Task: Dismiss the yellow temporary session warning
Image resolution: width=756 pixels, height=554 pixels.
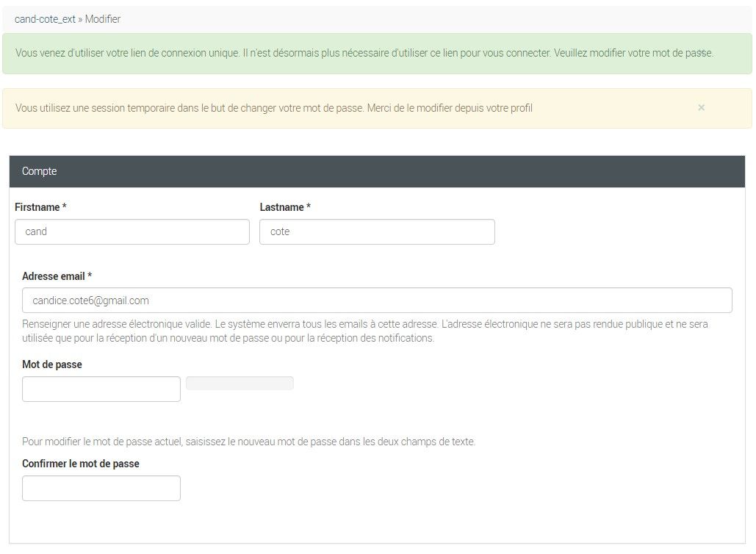Action: (701, 107)
